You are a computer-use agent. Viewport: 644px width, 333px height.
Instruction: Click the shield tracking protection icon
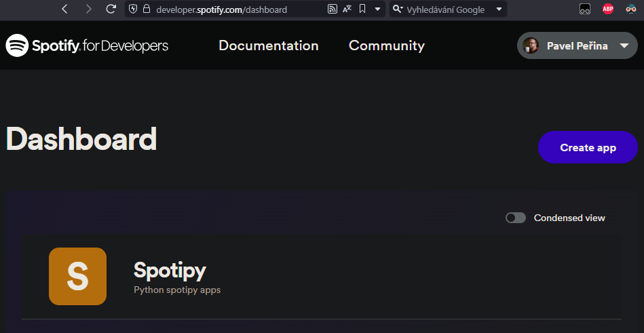coord(133,9)
